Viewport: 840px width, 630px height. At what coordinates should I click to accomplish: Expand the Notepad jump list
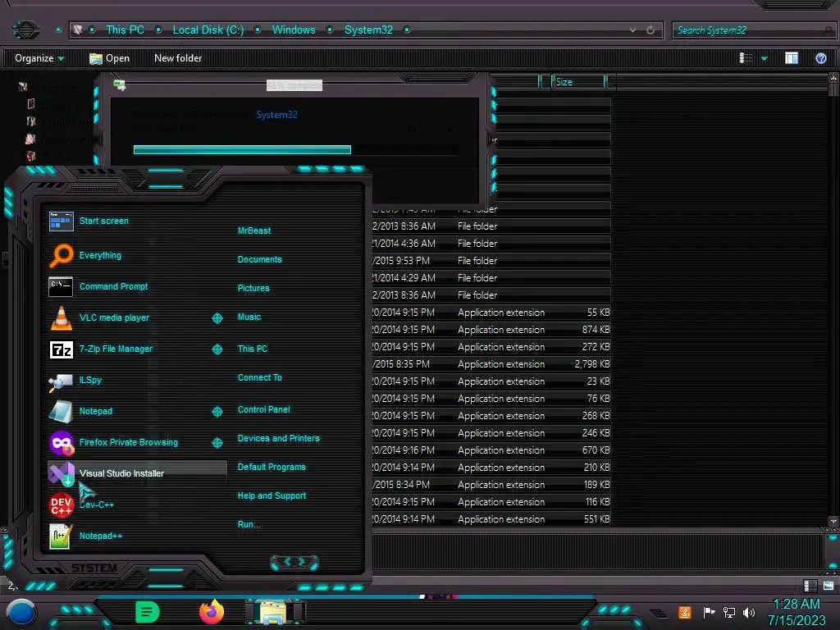coord(217,412)
